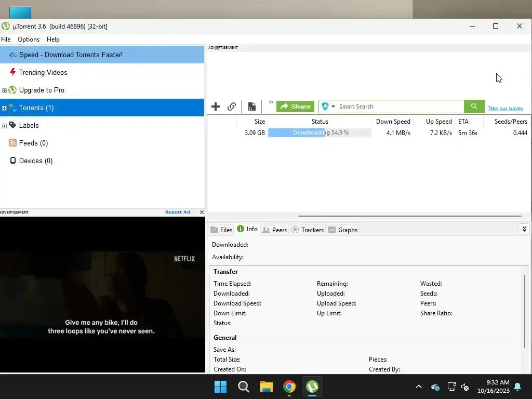Click the Labels tag icon
Image resolution: width=532 pixels, height=399 pixels.
point(12,125)
